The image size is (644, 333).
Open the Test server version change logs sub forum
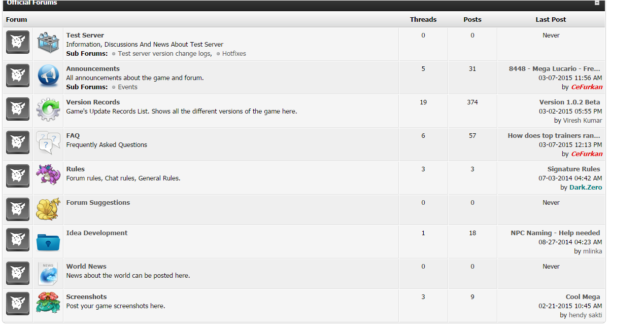[x=164, y=54]
